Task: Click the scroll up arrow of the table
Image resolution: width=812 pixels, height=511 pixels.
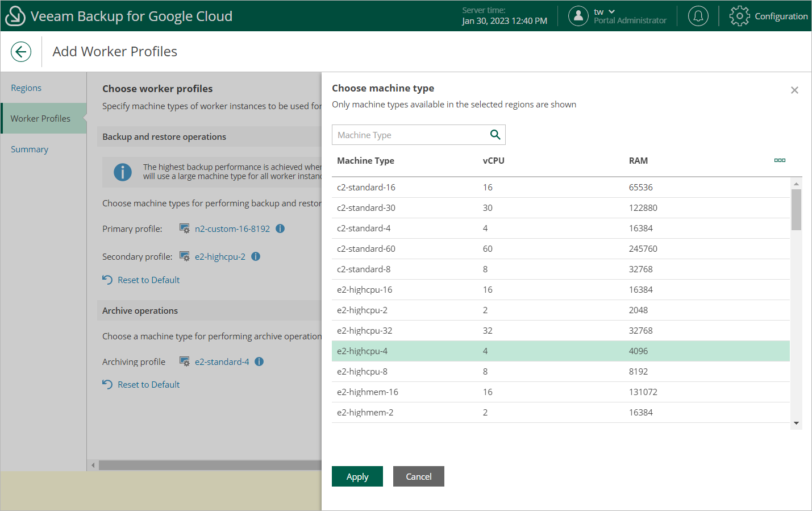Action: click(x=796, y=184)
